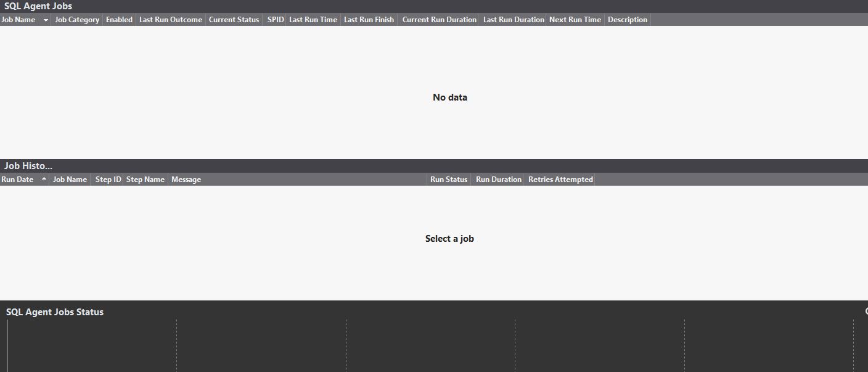Sort by Current Run Duration
The height and width of the screenshot is (372, 868).
(x=439, y=20)
